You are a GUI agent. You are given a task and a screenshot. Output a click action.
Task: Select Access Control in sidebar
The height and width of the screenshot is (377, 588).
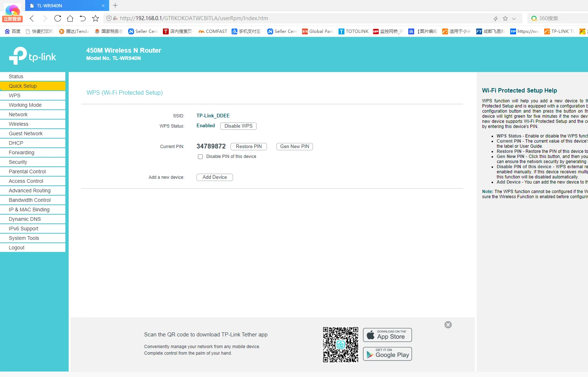33,181
